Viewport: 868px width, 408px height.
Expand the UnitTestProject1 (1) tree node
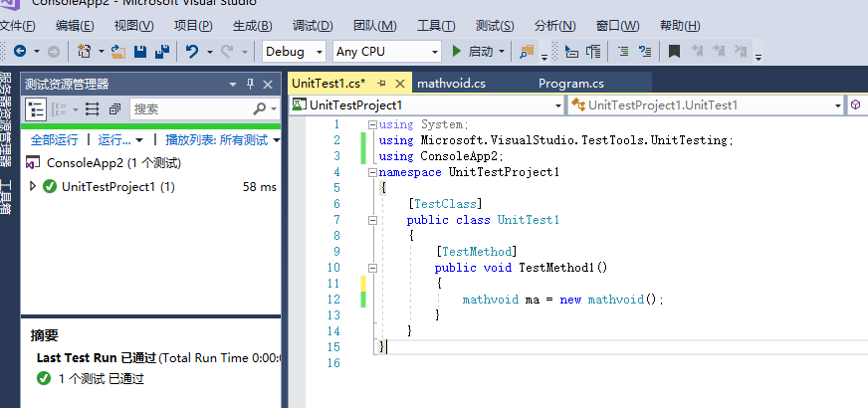click(x=32, y=186)
